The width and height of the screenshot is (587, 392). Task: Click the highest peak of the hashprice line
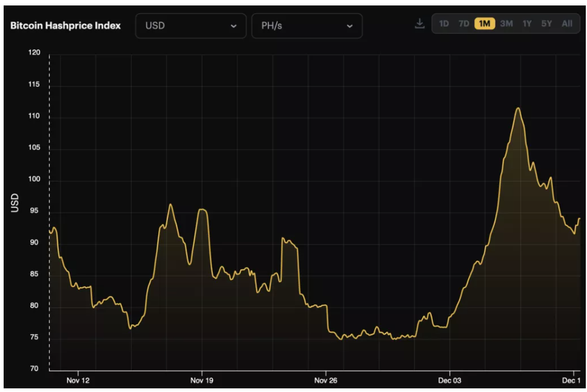pyautogui.click(x=518, y=108)
